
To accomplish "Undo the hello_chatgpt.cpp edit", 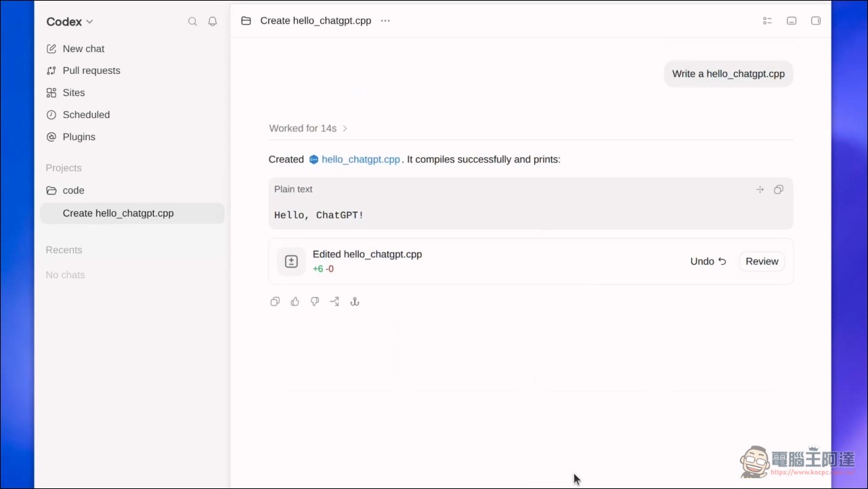I will pyautogui.click(x=708, y=261).
